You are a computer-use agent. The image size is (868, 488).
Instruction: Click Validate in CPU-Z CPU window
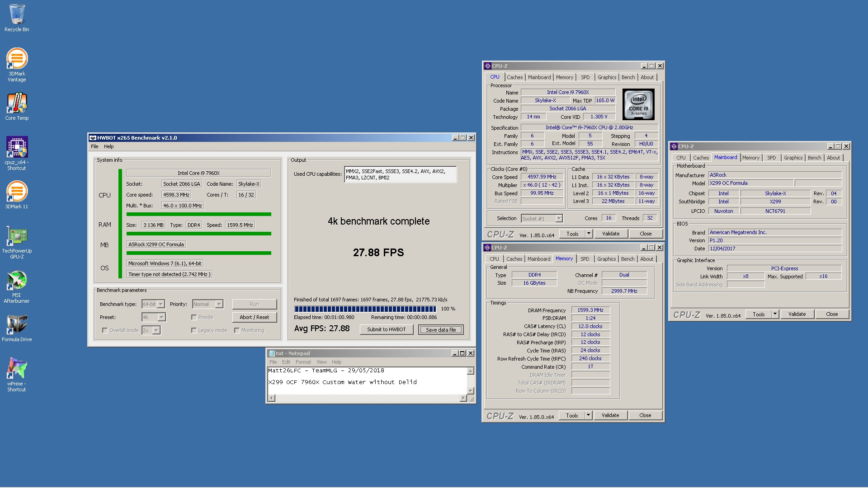pos(610,234)
